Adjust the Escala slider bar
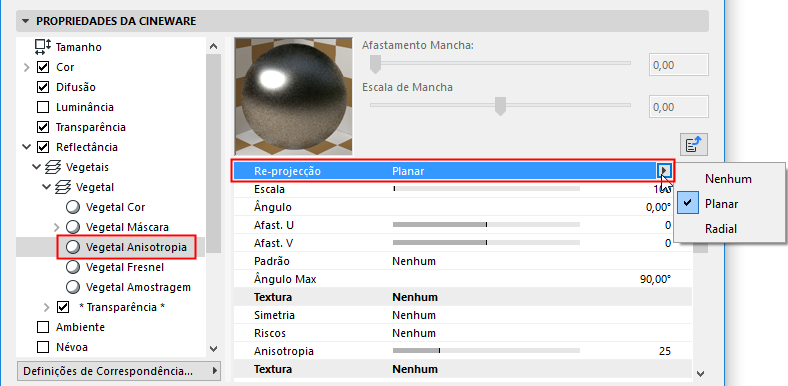The height and width of the screenshot is (386, 788). [x=486, y=189]
